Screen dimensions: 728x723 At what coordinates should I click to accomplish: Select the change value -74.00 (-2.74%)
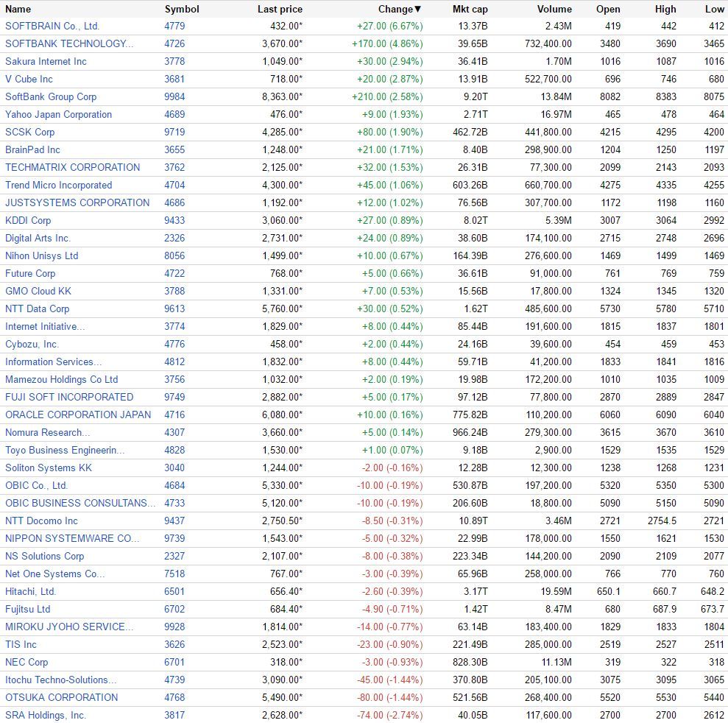(390, 714)
